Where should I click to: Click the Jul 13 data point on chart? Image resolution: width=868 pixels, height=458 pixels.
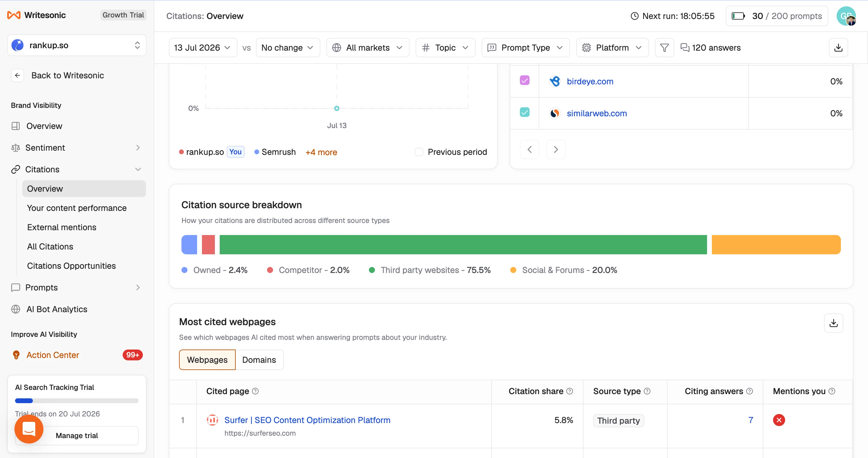click(x=337, y=108)
